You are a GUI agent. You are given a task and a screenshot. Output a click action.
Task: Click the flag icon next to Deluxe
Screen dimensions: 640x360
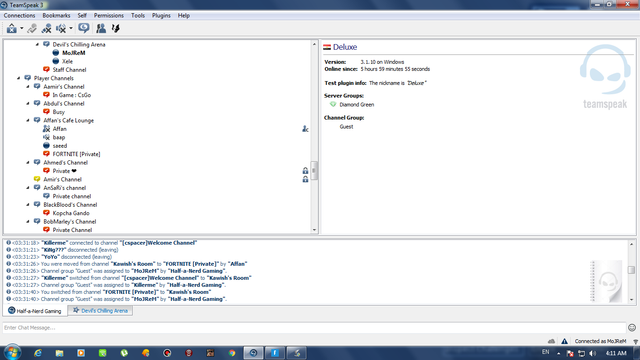click(327, 47)
